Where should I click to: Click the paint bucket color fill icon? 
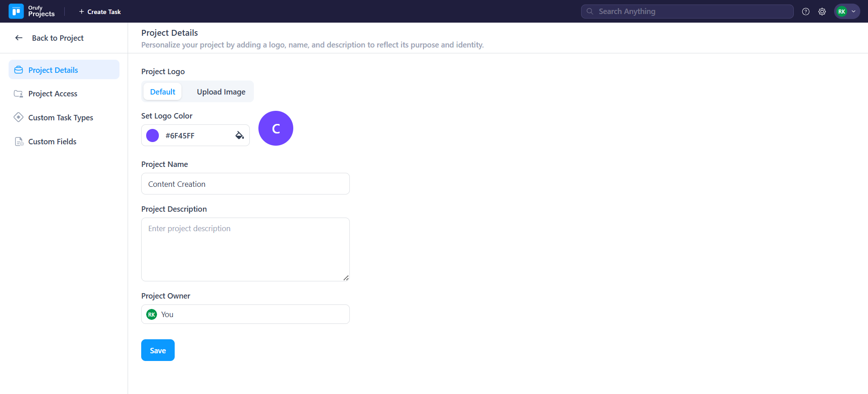[x=239, y=135]
